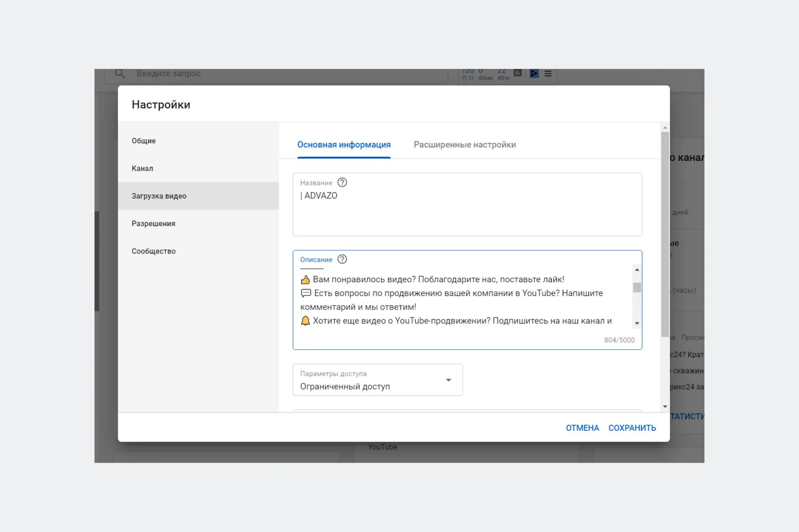Click the dialog scrollbar up arrow
The width and height of the screenshot is (799, 532).
[665, 128]
